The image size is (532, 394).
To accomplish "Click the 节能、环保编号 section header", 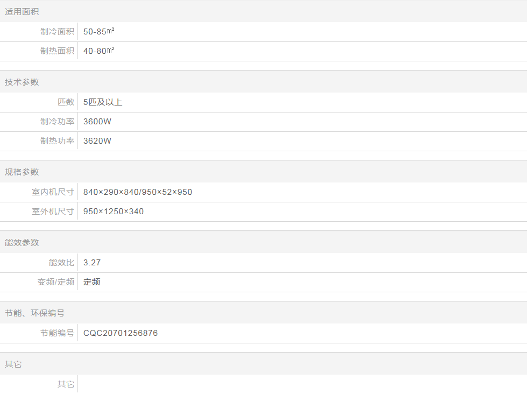I will pyautogui.click(x=35, y=313).
